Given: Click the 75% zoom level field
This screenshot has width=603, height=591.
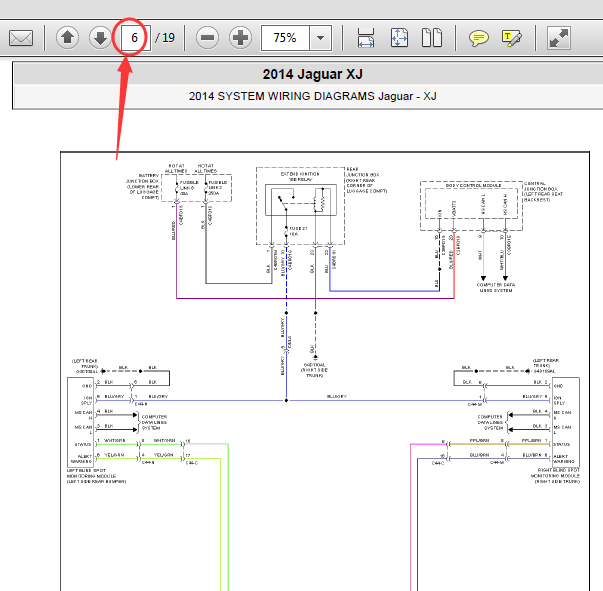Looking at the screenshot, I should click(x=285, y=38).
